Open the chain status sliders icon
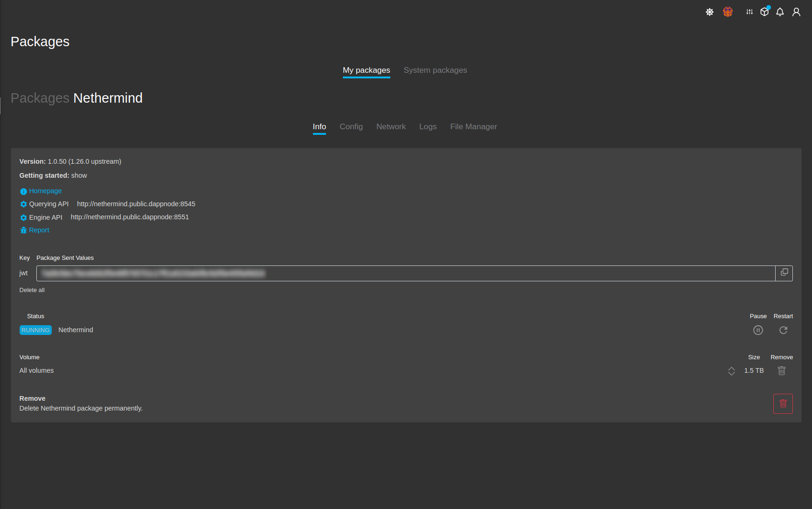The height and width of the screenshot is (509, 812). coord(750,12)
